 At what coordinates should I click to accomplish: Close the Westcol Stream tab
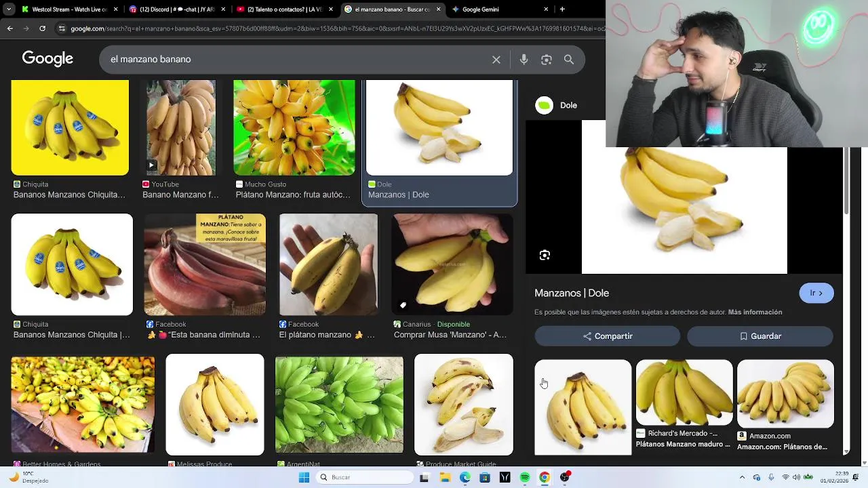(x=116, y=9)
